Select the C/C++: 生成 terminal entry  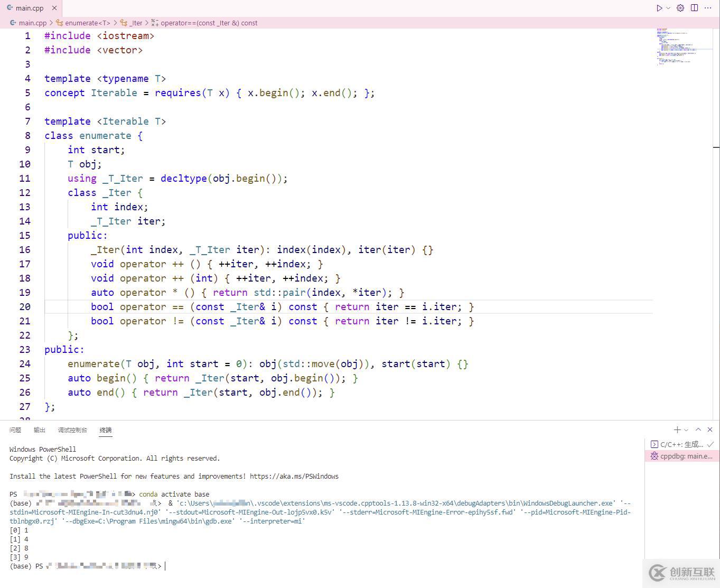point(682,444)
